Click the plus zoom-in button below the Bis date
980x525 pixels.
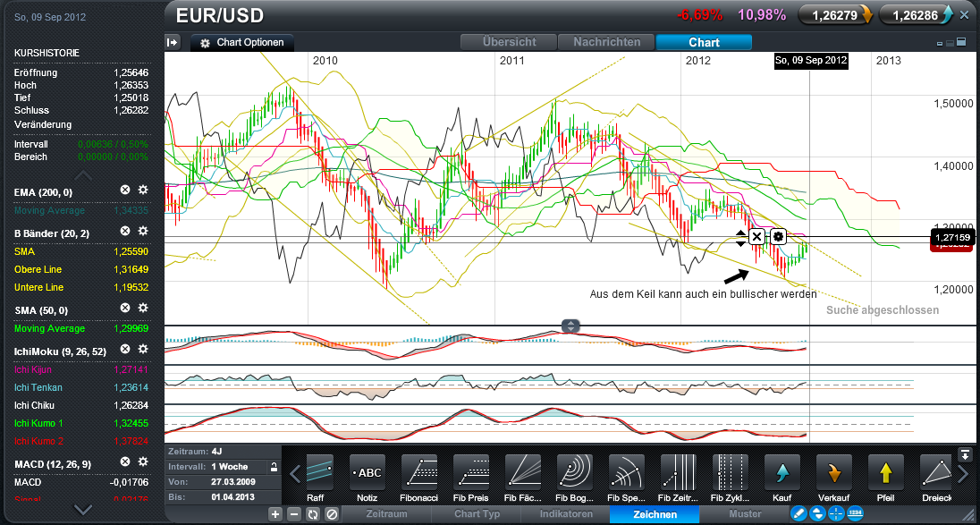coord(275,514)
